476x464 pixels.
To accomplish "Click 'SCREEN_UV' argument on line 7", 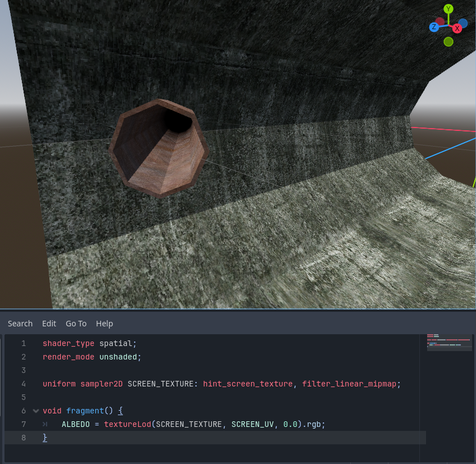I will 253,425.
